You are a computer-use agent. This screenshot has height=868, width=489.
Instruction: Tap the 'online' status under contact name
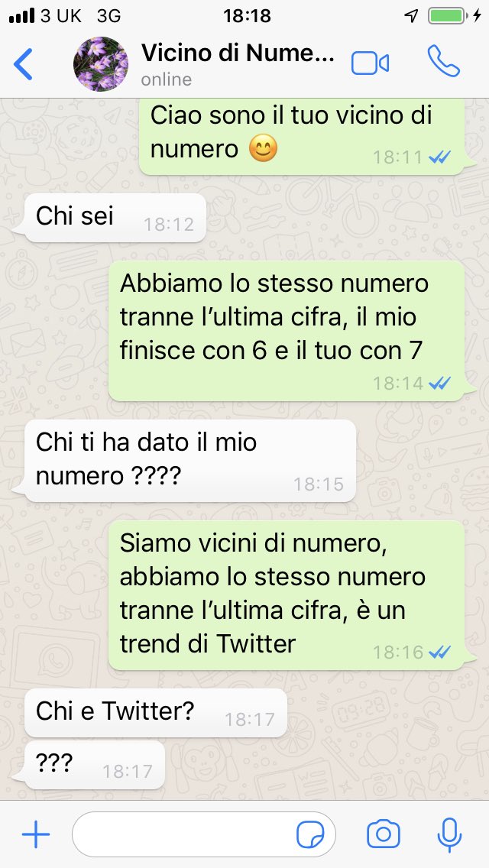pos(166,79)
